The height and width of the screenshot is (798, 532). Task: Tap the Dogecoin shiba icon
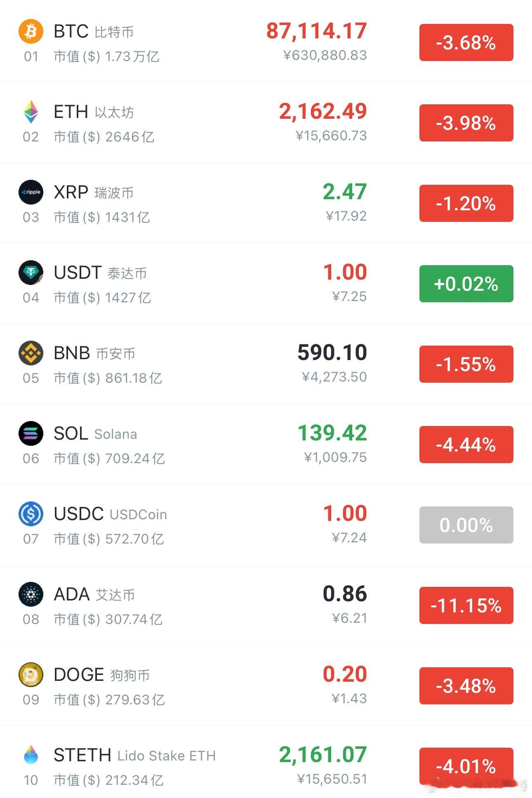pos(31,675)
